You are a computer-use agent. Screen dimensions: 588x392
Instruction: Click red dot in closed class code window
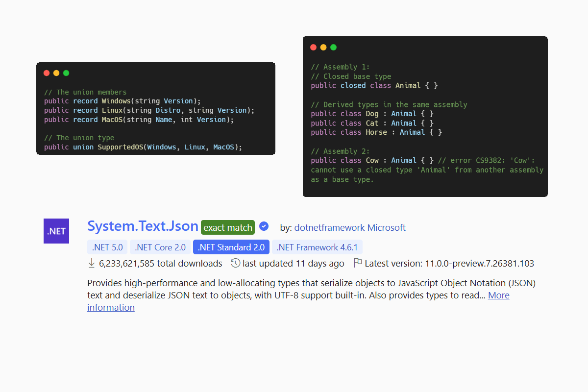pyautogui.click(x=314, y=47)
